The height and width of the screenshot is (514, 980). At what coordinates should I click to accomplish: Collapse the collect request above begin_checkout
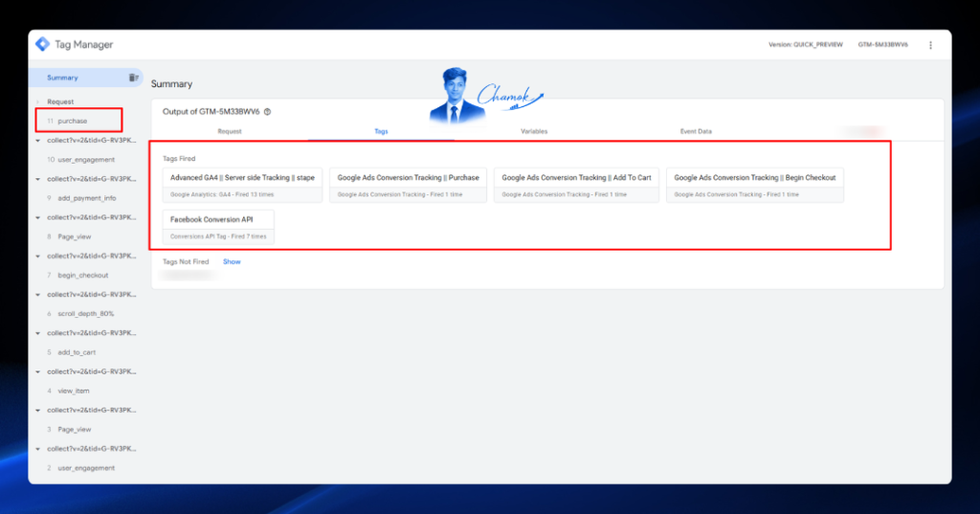[37, 257]
